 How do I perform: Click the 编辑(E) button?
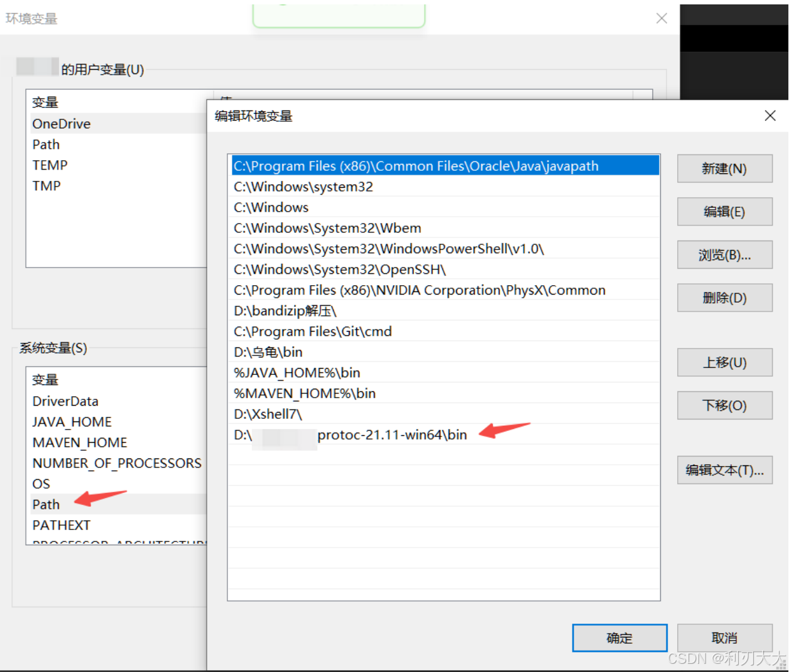[724, 212]
